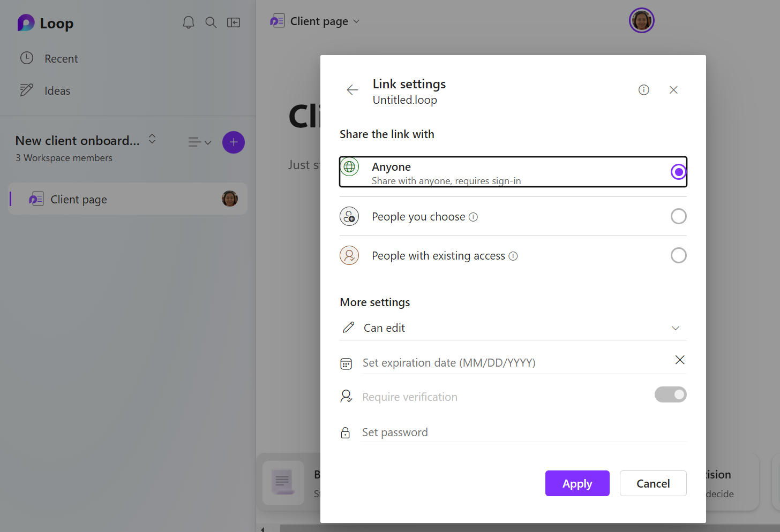This screenshot has height=532, width=780.
Task: Cancel the Link settings dialog
Action: click(x=653, y=483)
